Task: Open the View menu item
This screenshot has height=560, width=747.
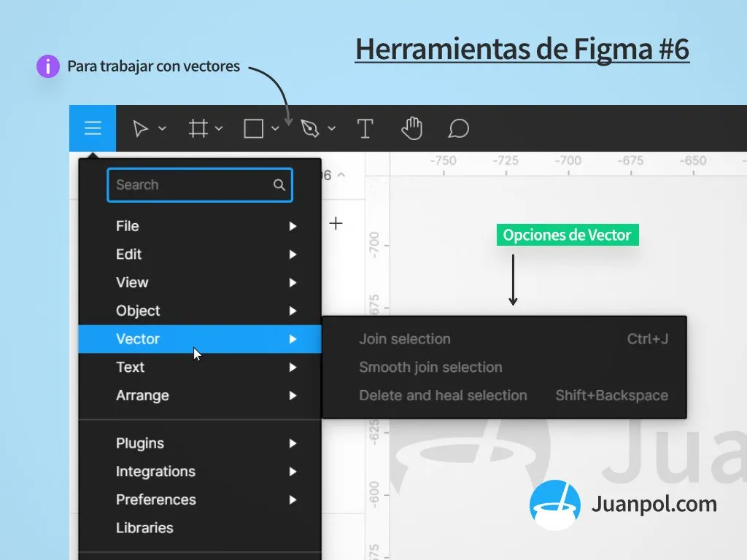Action: (x=200, y=282)
